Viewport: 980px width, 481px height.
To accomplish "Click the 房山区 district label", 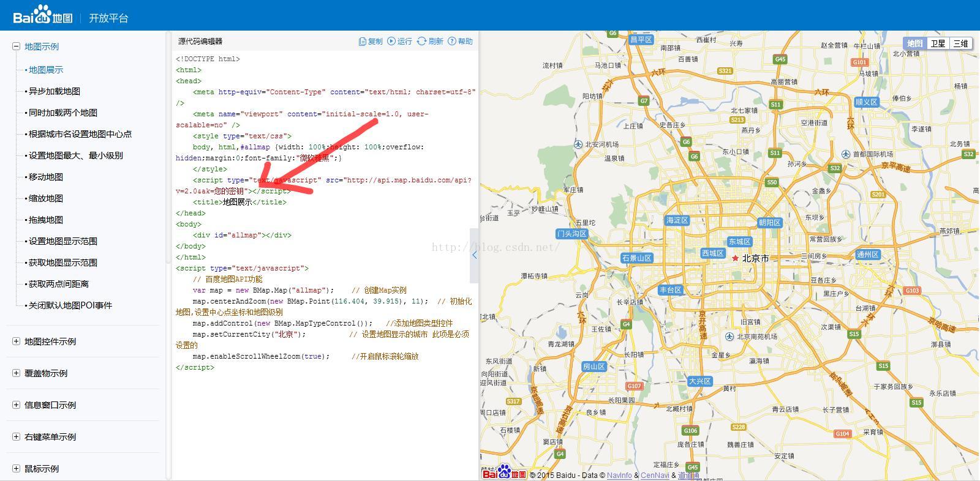I will [594, 367].
